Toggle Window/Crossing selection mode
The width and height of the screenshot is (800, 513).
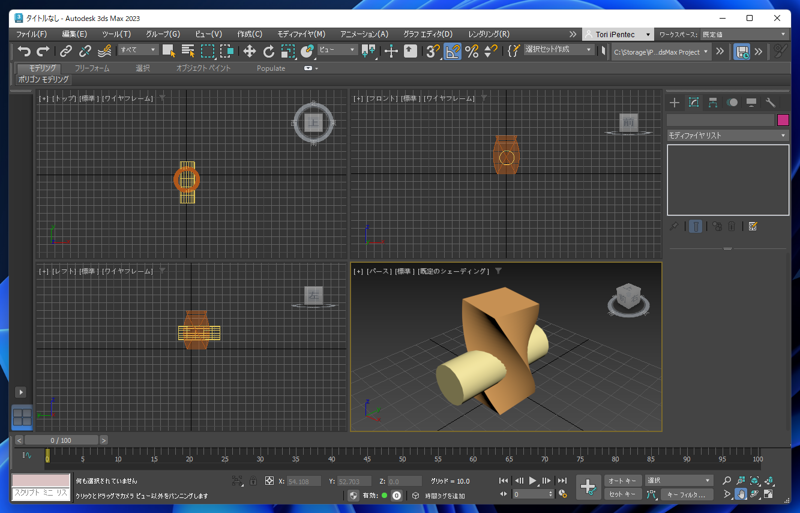click(x=227, y=51)
